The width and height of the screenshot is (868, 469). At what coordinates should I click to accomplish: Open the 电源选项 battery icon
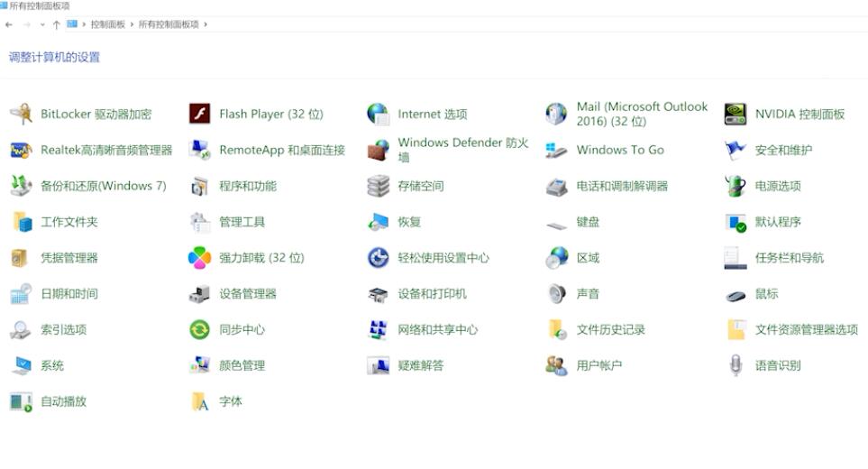(x=736, y=186)
